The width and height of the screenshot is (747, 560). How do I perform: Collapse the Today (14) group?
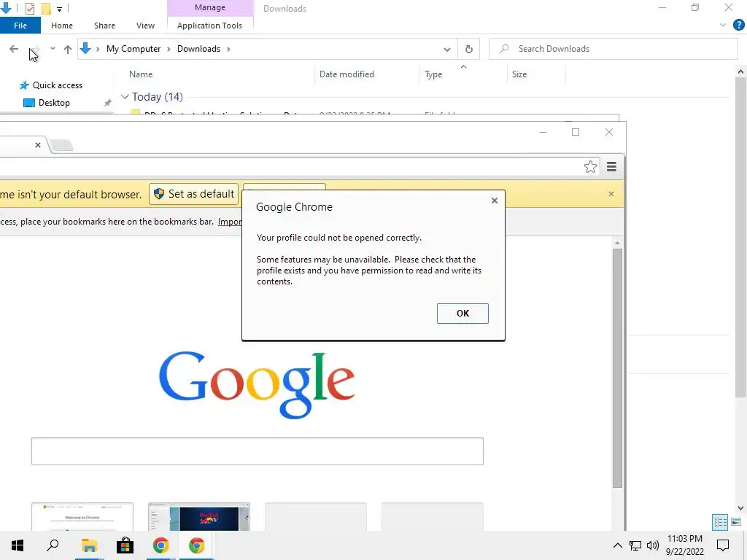pyautogui.click(x=125, y=97)
